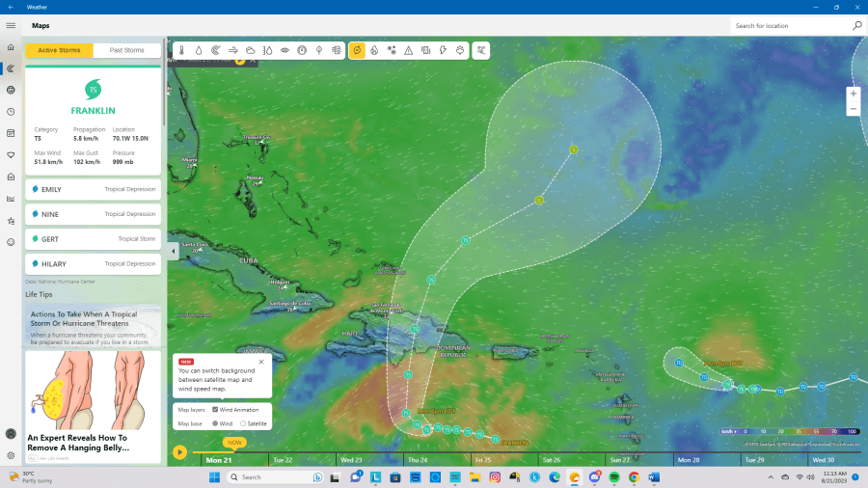The height and width of the screenshot is (488, 868).
Task: Open Home from the left sidebar
Action: pos(11,47)
